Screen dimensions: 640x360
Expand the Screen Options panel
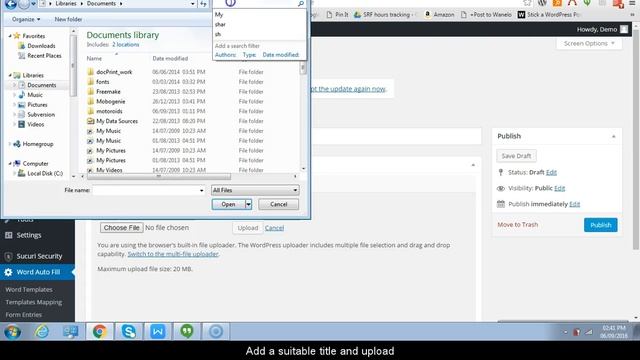point(589,43)
